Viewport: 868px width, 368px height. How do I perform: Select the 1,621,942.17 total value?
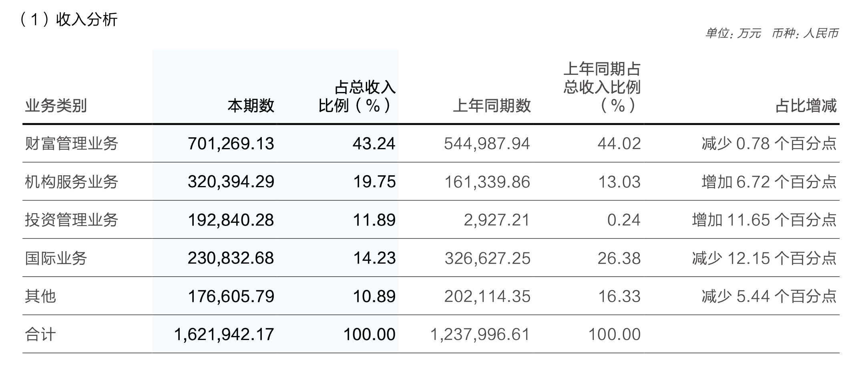tap(224, 334)
